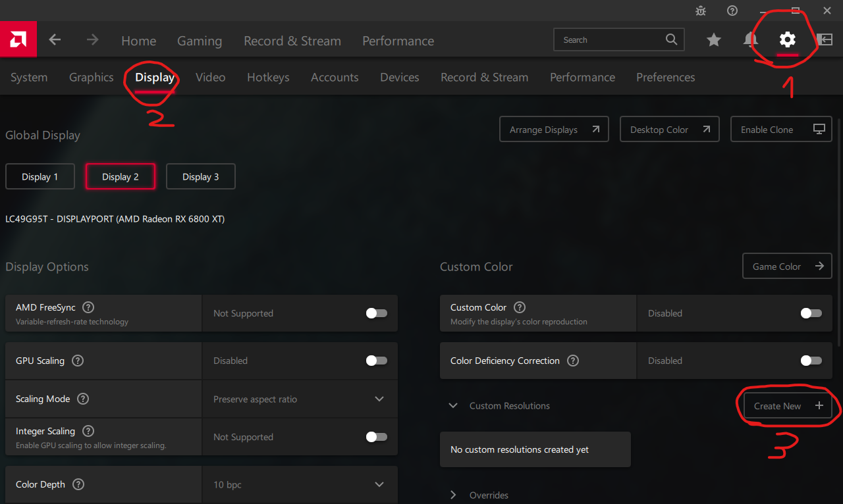The width and height of the screenshot is (843, 504).
Task: Click the Arrange Displays button
Action: coord(555,130)
